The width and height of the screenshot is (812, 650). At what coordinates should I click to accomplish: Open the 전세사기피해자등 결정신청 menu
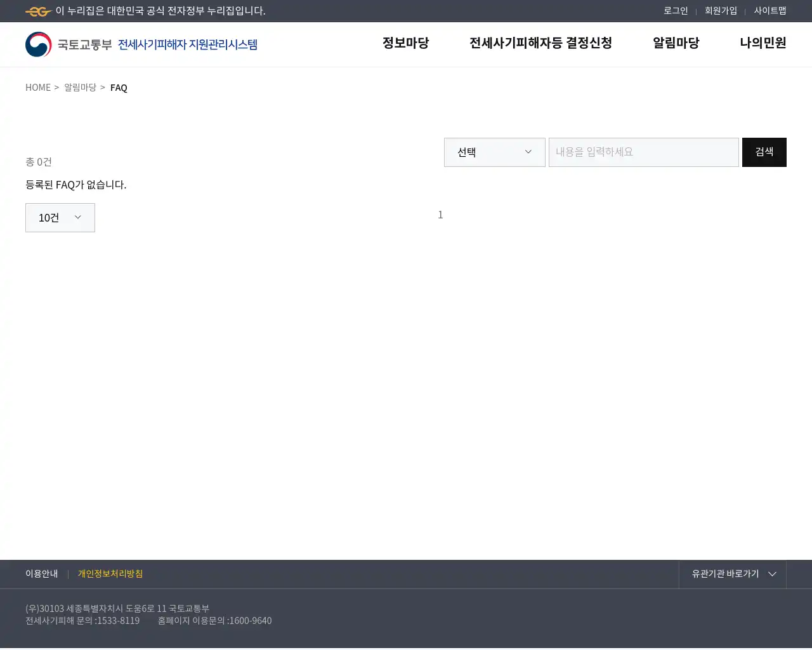point(540,43)
